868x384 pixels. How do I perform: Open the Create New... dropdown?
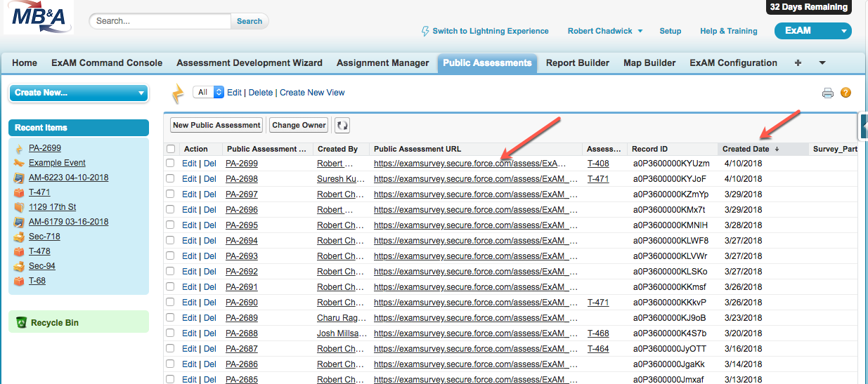pos(79,93)
